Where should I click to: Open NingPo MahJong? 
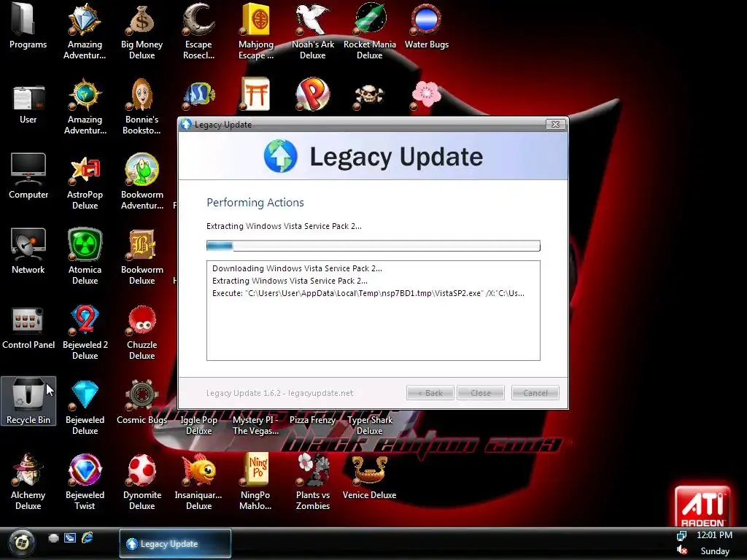point(256,482)
